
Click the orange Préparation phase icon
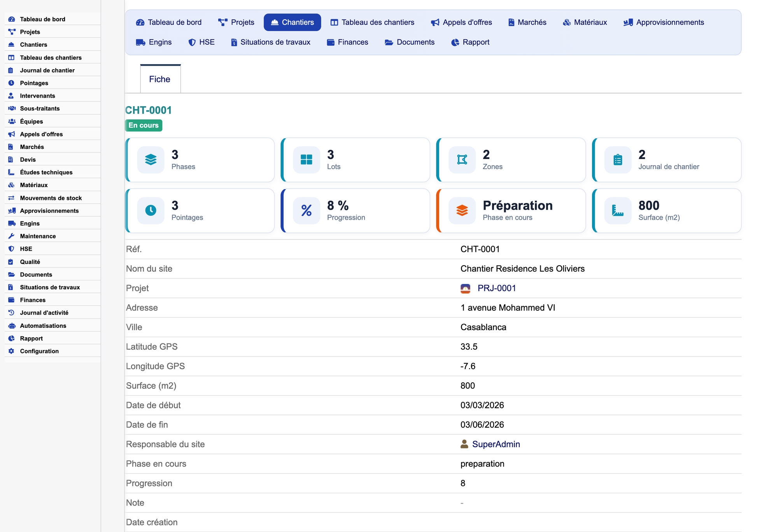(462, 210)
